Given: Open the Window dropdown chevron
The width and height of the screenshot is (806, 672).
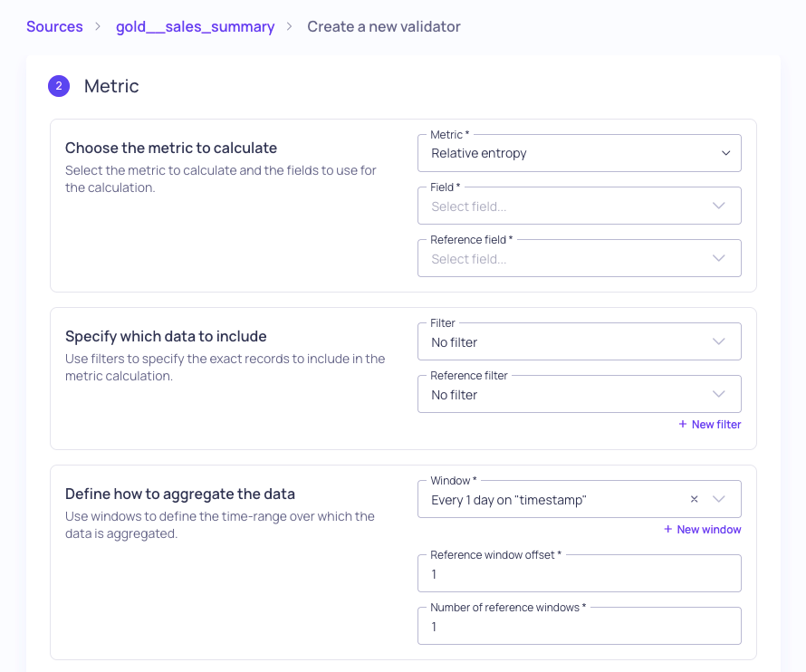Looking at the screenshot, I should [719, 499].
